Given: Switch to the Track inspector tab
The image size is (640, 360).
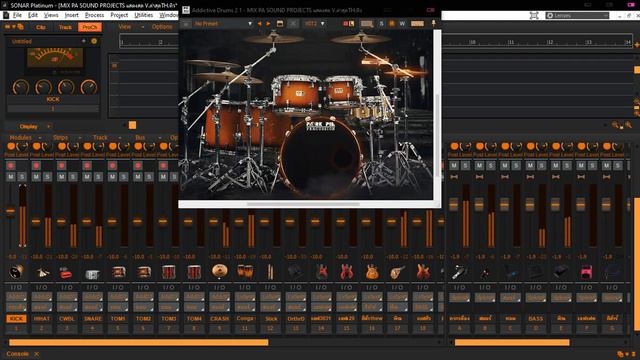Looking at the screenshot, I should pos(65,27).
